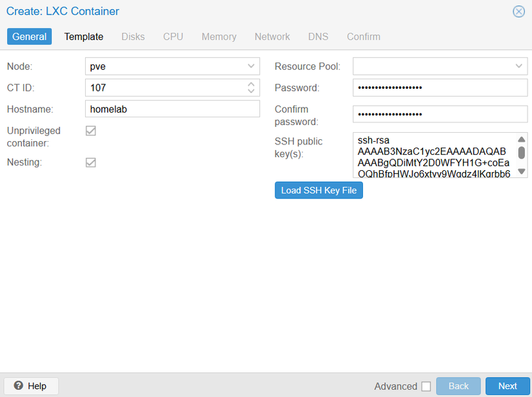Click the Confirm password field

pos(440,114)
